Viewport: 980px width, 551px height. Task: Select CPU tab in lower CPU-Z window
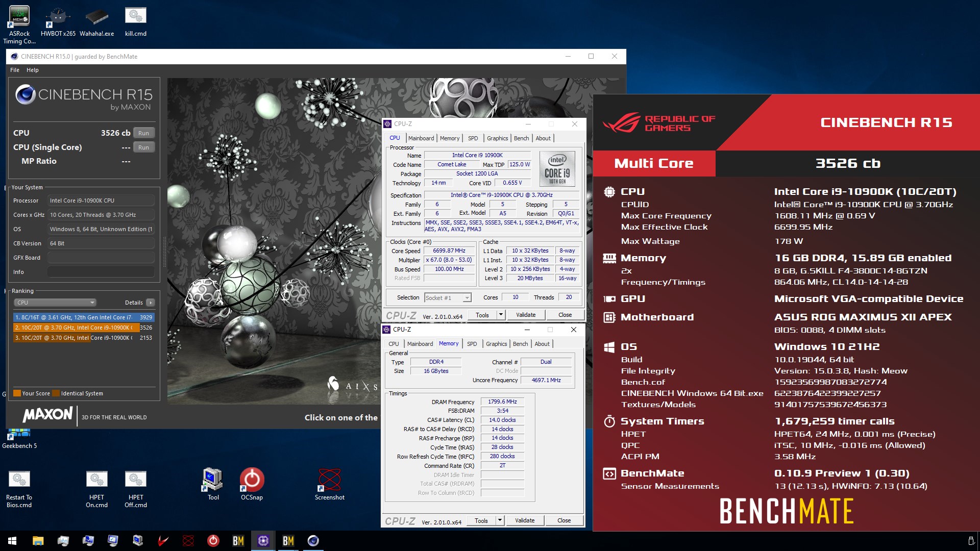point(394,344)
